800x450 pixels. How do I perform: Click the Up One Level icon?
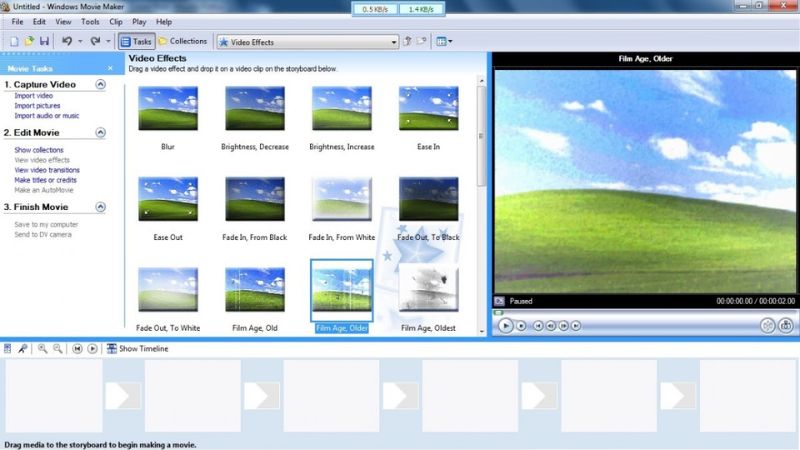click(x=407, y=41)
